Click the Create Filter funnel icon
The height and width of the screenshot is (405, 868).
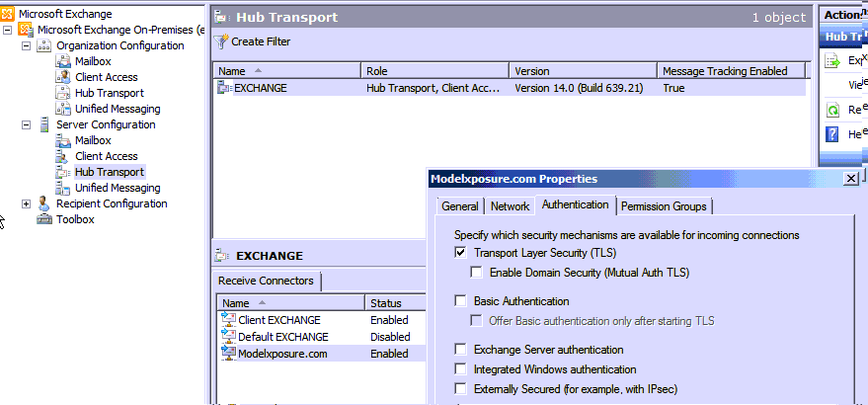click(x=221, y=41)
